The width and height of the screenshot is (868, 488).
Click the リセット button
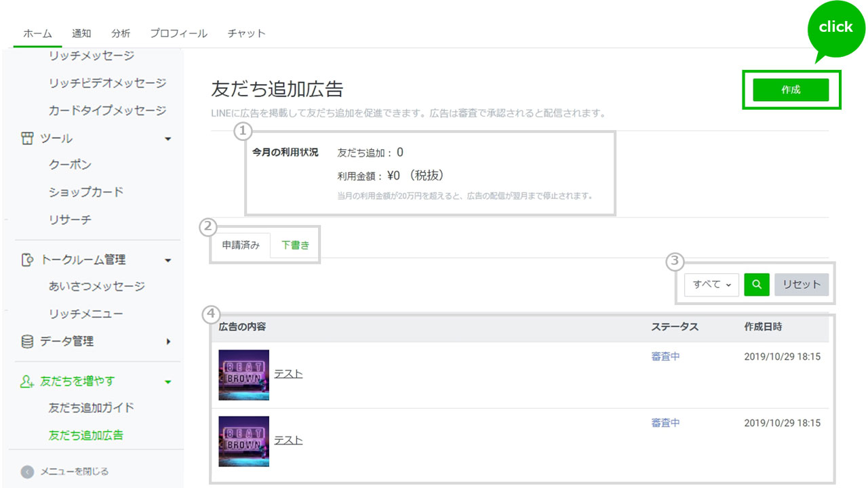tap(802, 285)
